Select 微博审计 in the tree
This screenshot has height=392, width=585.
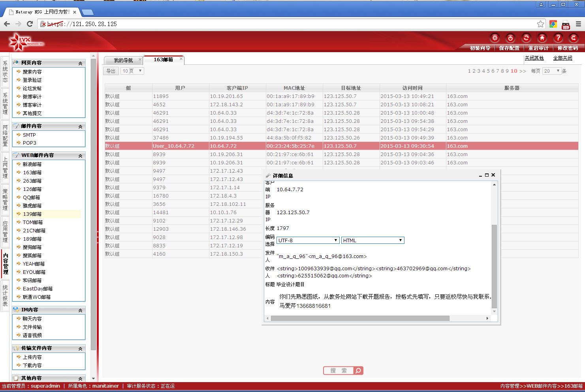(x=32, y=97)
